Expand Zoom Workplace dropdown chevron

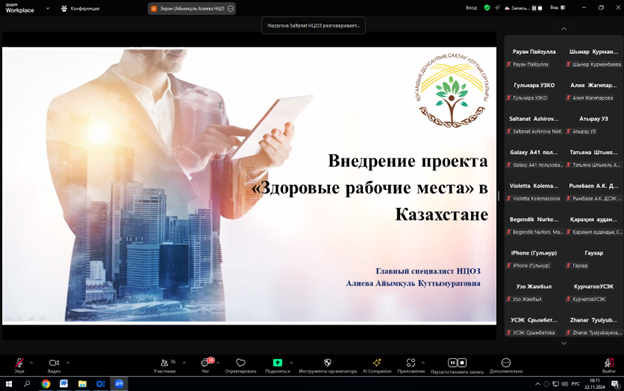(48, 8)
